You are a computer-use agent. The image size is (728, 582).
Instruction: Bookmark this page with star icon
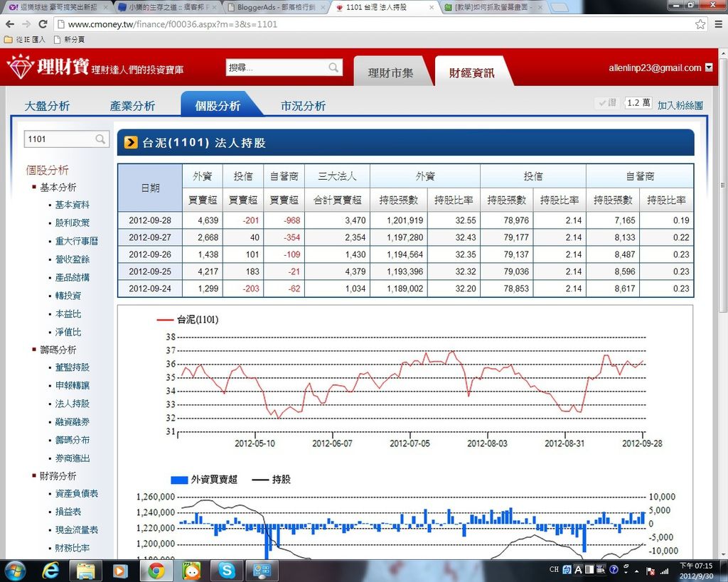(x=700, y=24)
